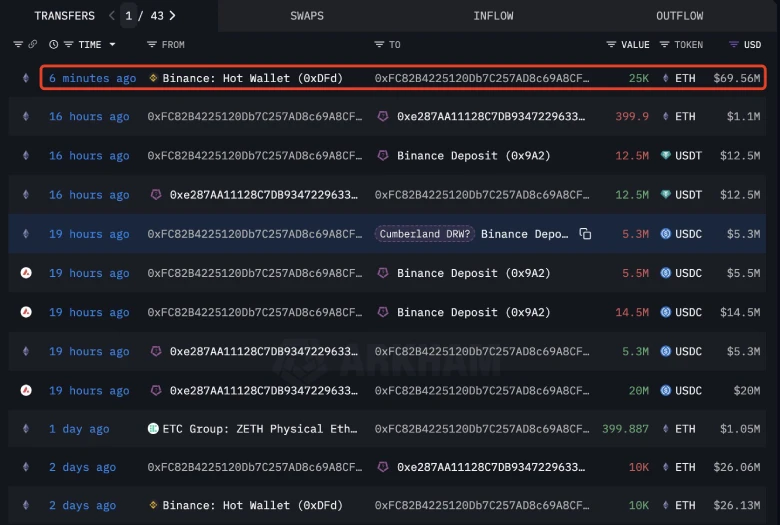Open the FROM column filter
Screen dimensions: 780x525
[152, 45]
